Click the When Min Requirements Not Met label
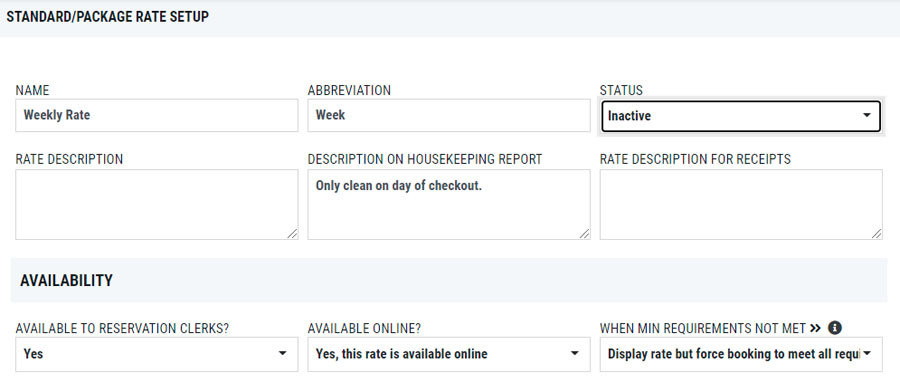The image size is (900, 382). 703,329
